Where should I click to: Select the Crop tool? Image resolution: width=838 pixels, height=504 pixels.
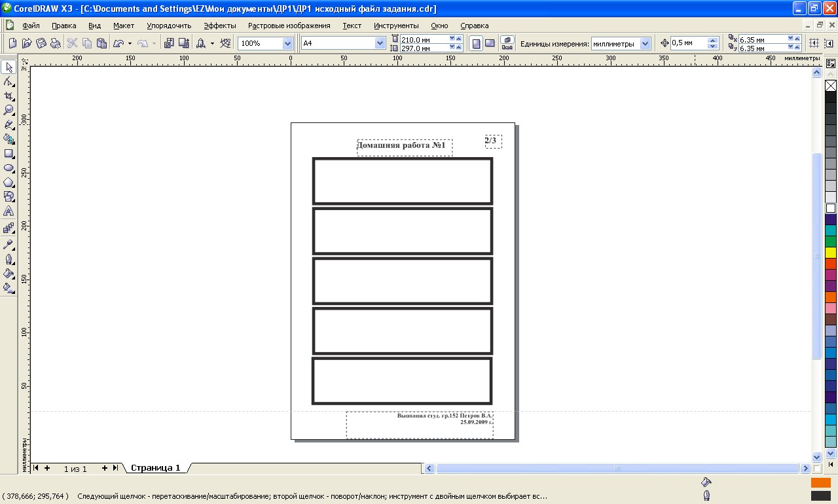(x=9, y=96)
